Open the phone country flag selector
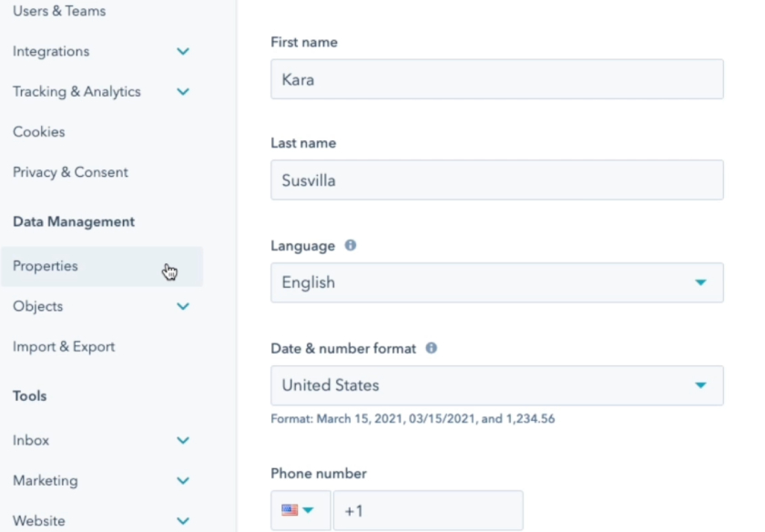The width and height of the screenshot is (765, 532). [301, 510]
